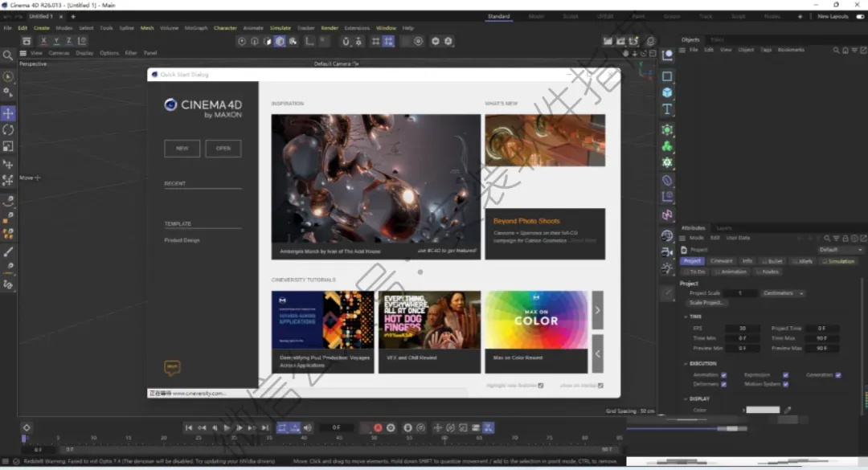The height and width of the screenshot is (470, 868).
Task: Click the Light object icon
Action: pos(667,268)
